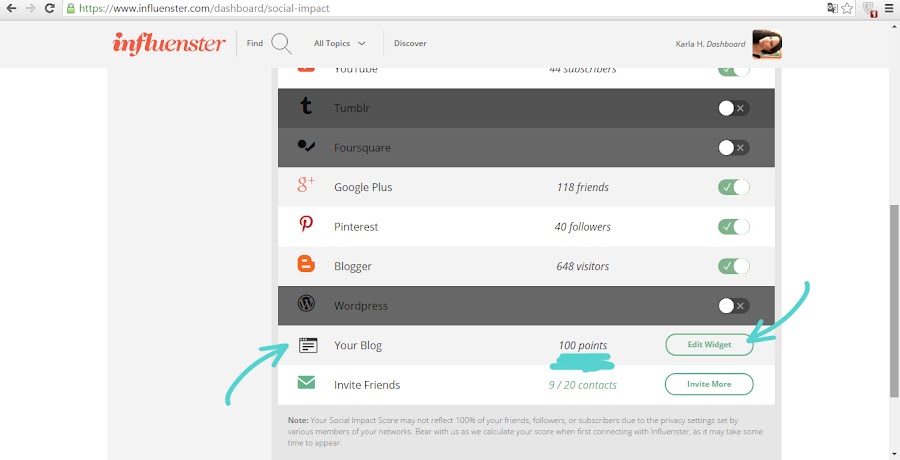Click the red-badged extension icon in toolbar
Screen dimensions: 900x460
[870, 9]
